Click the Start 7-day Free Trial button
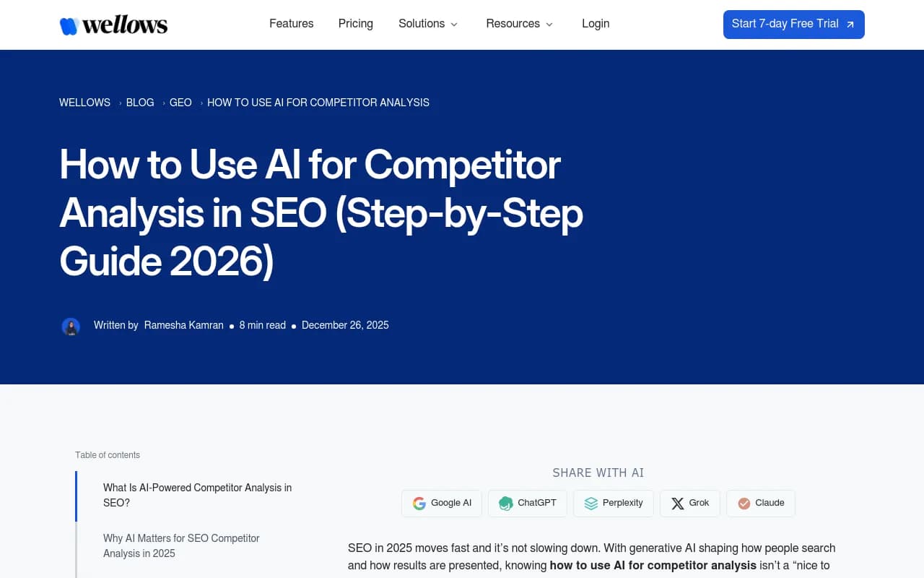This screenshot has height=578, width=924. pos(793,24)
